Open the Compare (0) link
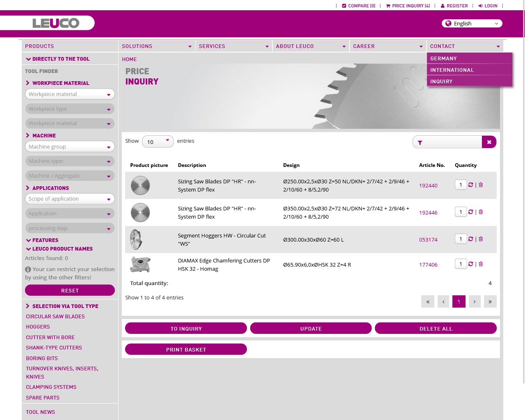525x420 pixels. point(358,6)
